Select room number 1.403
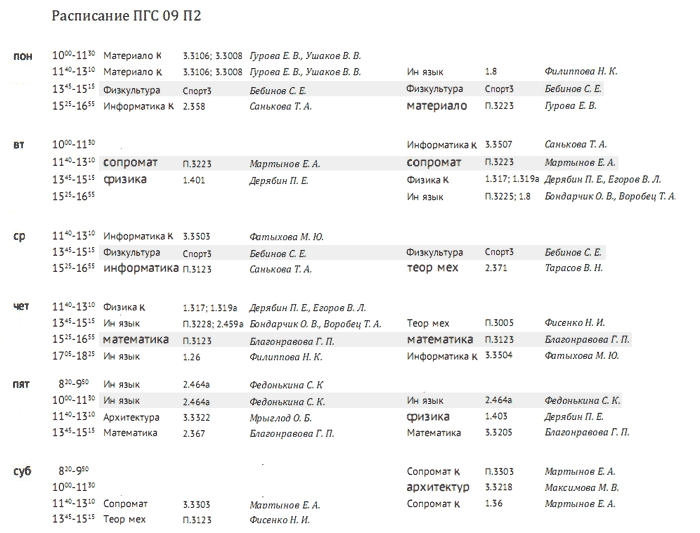The image size is (700, 533). [495, 417]
